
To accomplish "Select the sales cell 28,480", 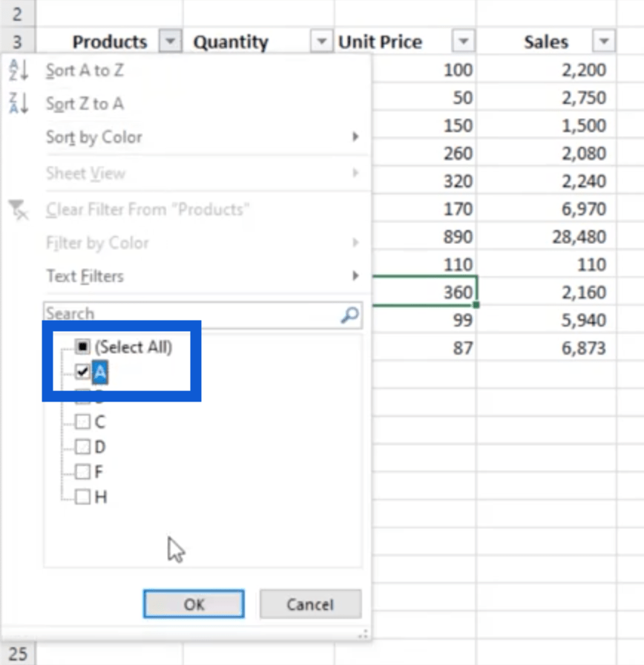I will [546, 236].
